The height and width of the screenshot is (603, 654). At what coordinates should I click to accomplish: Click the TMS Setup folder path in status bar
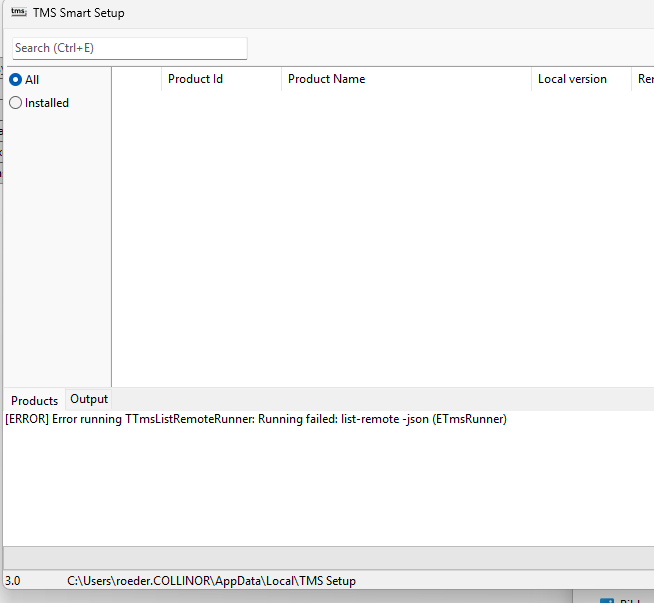[x=211, y=580]
